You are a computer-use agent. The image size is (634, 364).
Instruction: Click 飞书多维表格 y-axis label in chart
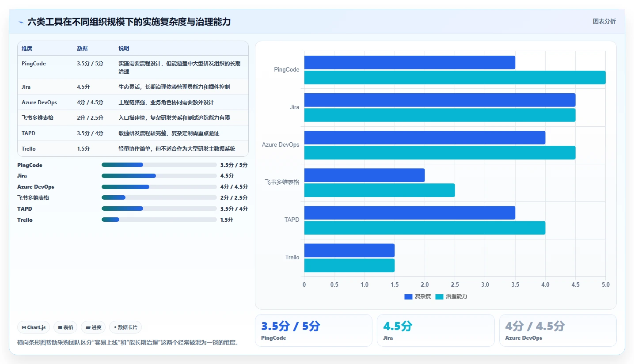click(x=282, y=182)
